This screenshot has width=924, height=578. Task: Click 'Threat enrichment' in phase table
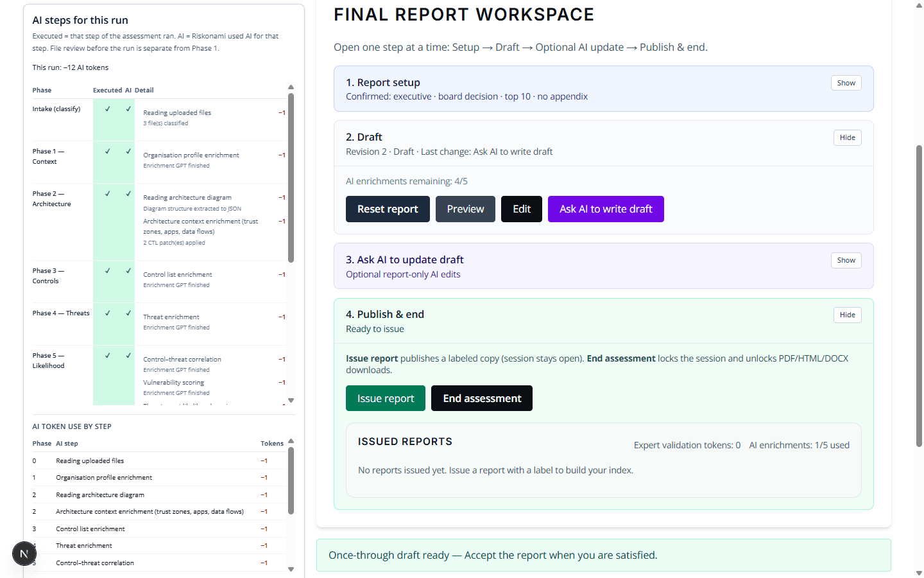pos(171,317)
